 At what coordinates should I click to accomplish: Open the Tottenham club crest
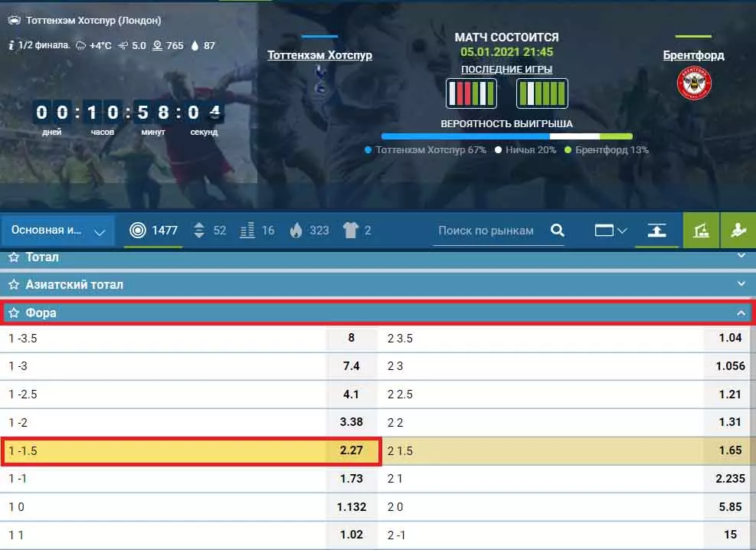[320, 79]
